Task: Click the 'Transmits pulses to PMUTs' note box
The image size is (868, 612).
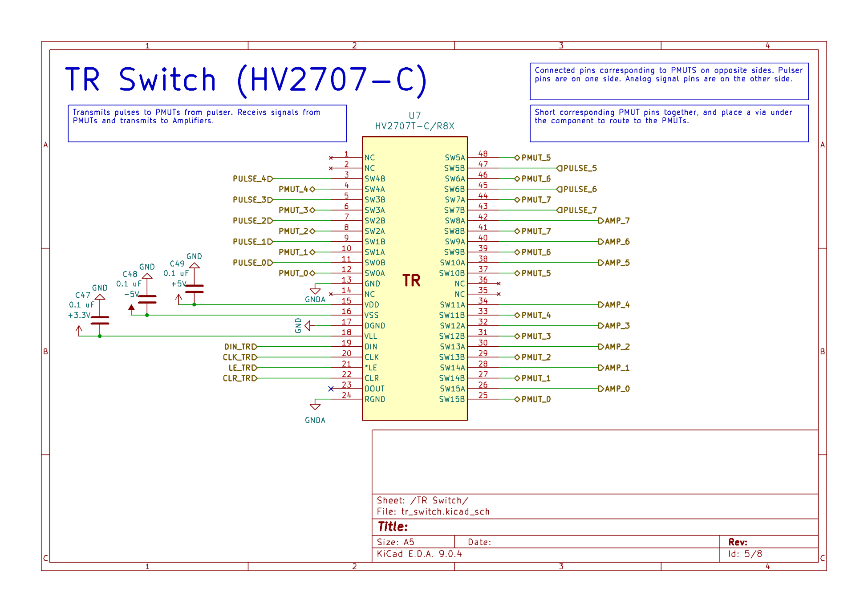Action: [x=207, y=123]
